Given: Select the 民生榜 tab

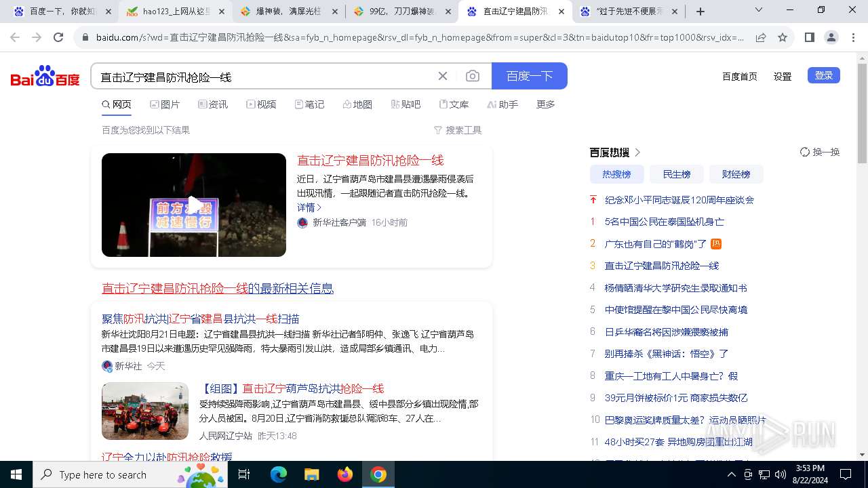Looking at the screenshot, I should pyautogui.click(x=677, y=174).
